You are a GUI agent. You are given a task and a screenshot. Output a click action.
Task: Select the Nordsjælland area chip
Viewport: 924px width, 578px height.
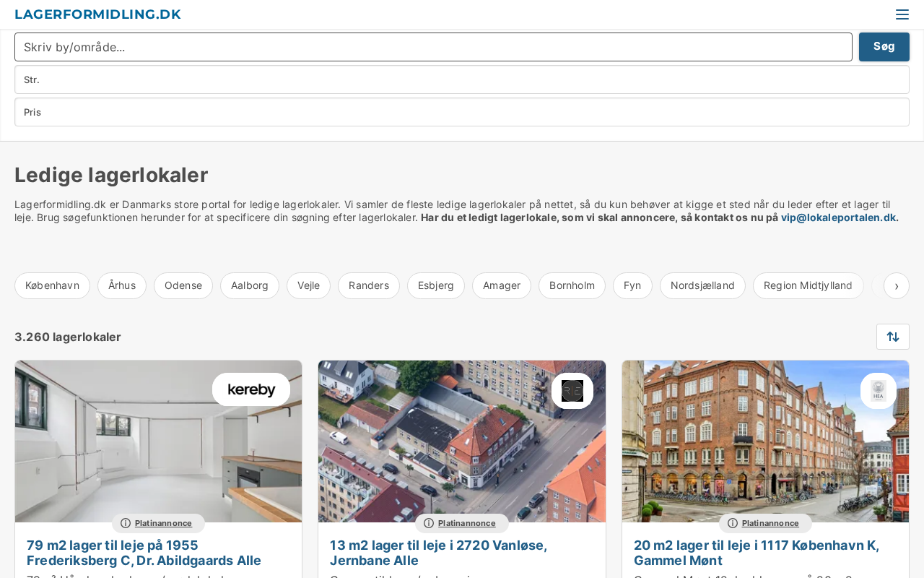(x=702, y=285)
